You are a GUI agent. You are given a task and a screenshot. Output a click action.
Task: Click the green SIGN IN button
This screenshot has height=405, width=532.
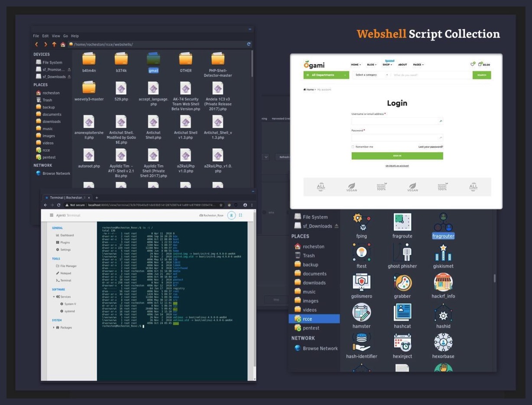397,156
